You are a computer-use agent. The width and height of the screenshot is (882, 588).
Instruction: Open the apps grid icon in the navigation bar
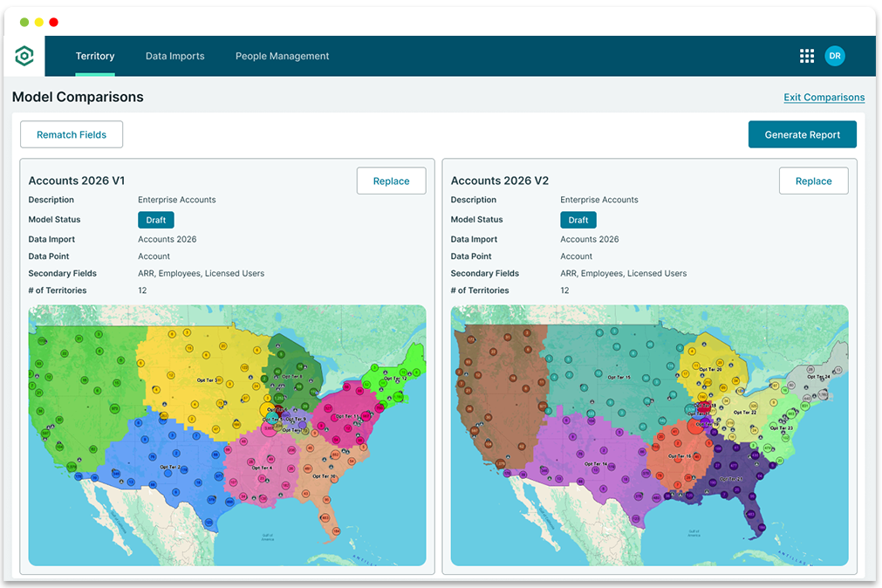[806, 55]
